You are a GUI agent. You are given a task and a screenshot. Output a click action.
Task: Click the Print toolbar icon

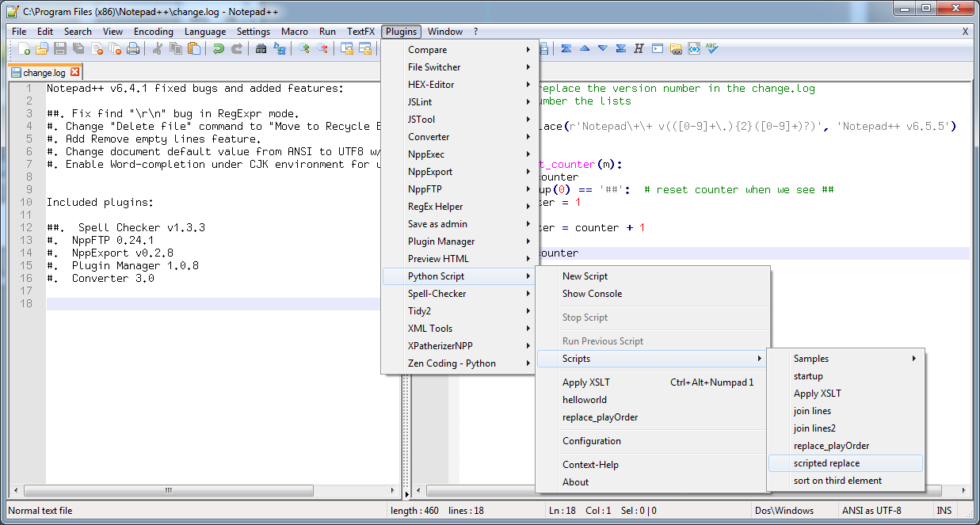coord(133,49)
